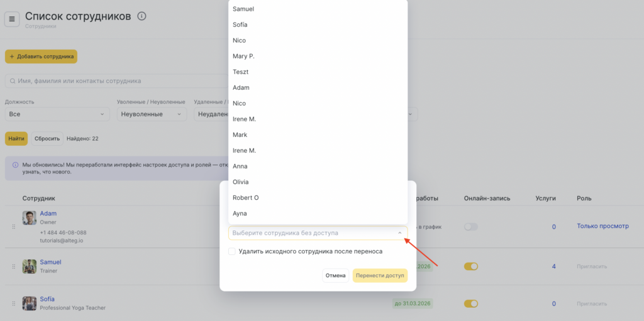Click the info icon beside page title
The image size is (644, 321).
142,16
